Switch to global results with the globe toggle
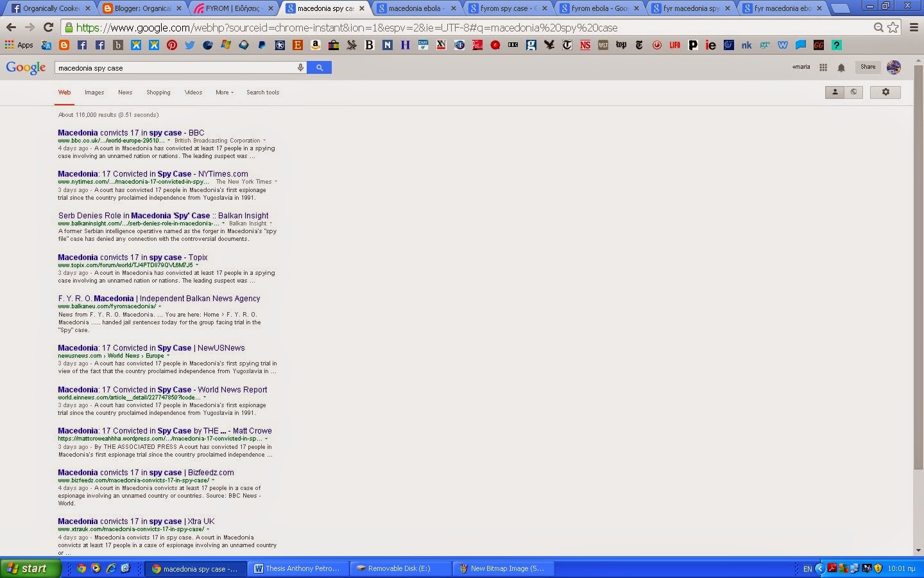 [853, 92]
